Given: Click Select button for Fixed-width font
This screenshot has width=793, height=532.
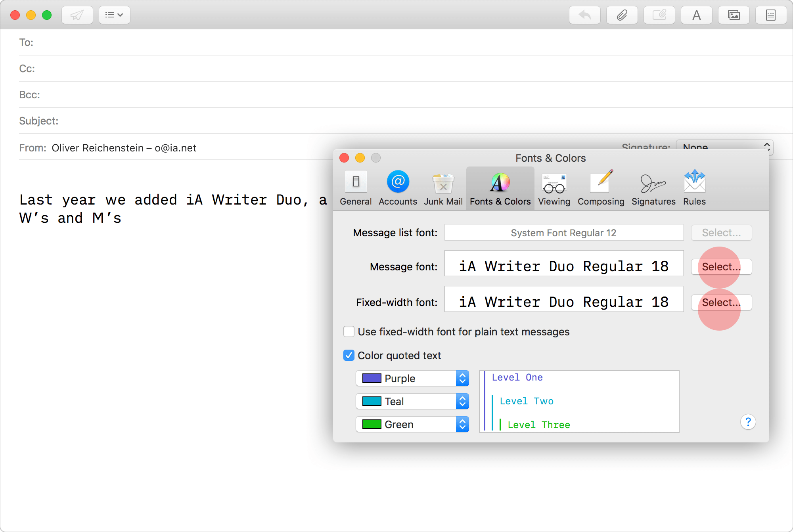Looking at the screenshot, I should 721,302.
